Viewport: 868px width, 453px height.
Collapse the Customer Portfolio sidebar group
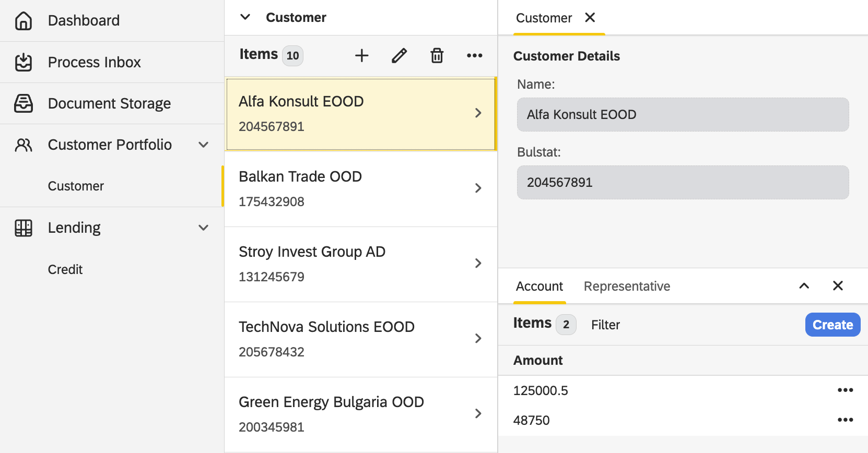coord(203,145)
